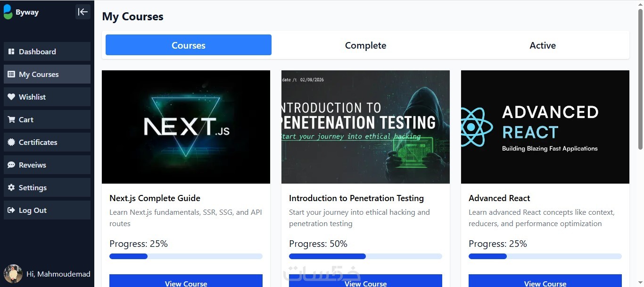Click the ethical hacking description text
The height and width of the screenshot is (287, 644).
pos(359,218)
